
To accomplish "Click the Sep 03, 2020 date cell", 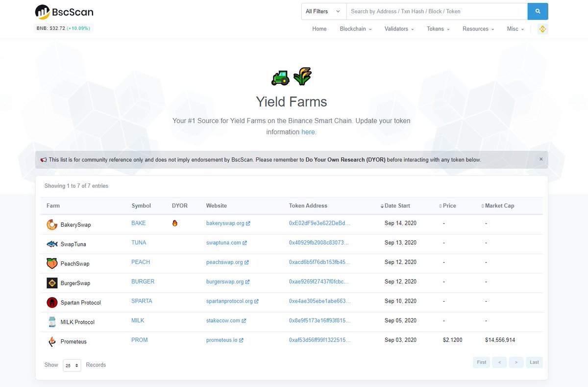I will pyautogui.click(x=400, y=340).
